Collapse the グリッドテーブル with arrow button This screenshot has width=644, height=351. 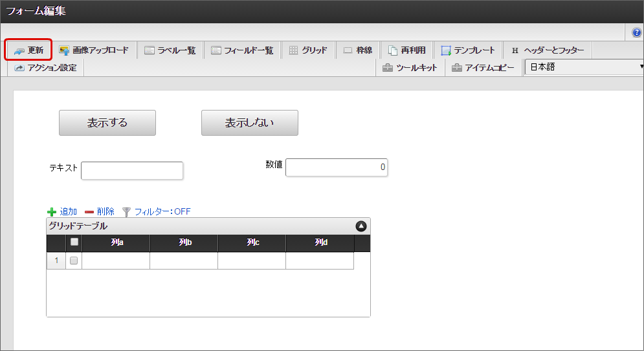click(x=361, y=226)
